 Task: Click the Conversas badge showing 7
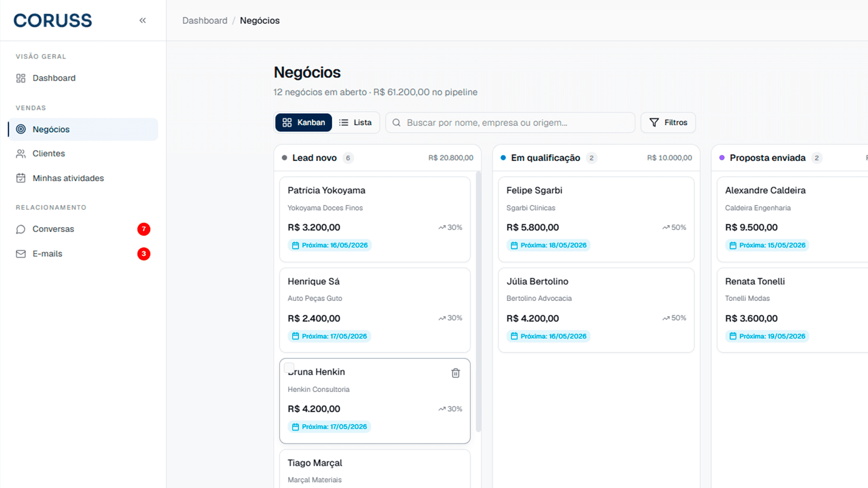pyautogui.click(x=144, y=229)
